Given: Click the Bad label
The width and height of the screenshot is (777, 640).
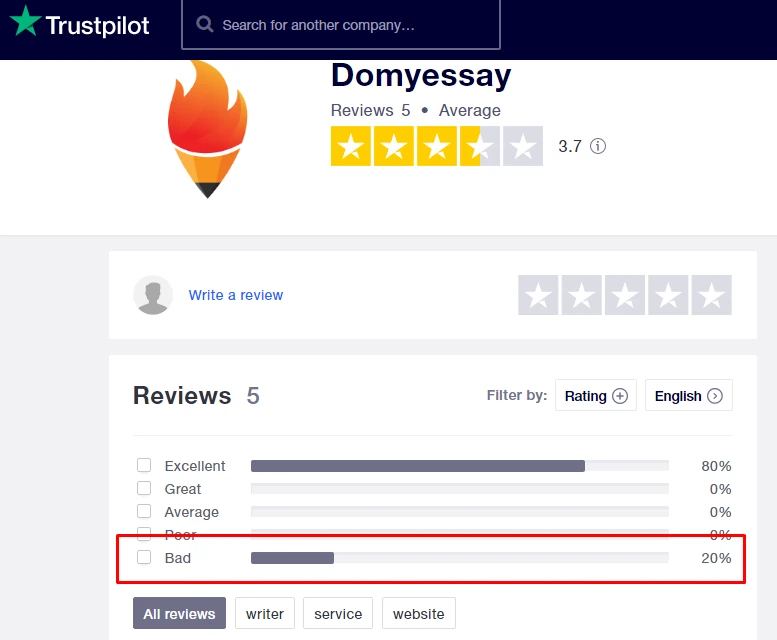Looking at the screenshot, I should 178,558.
